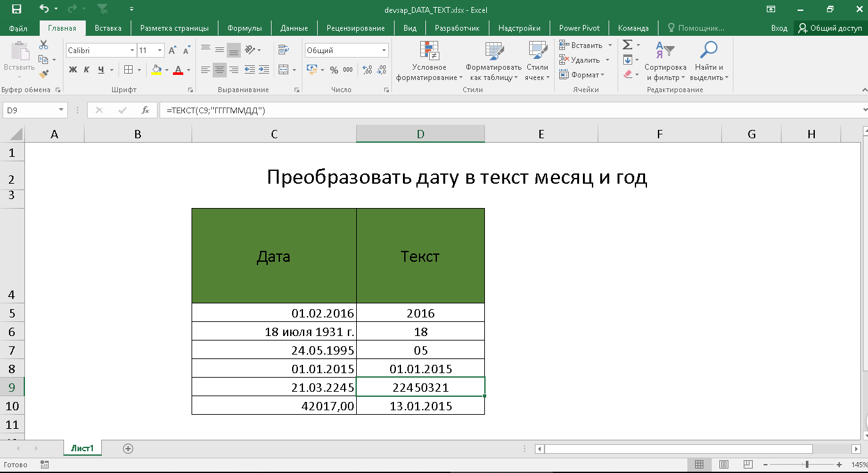This screenshot has height=473, width=868.
Task: Click the Clear eraser icon
Action: [x=628, y=74]
